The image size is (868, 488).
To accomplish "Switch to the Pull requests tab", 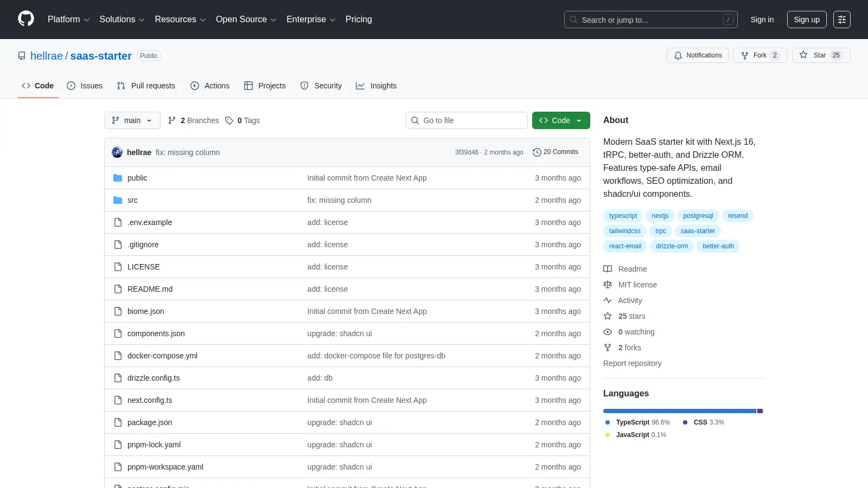I will [146, 86].
